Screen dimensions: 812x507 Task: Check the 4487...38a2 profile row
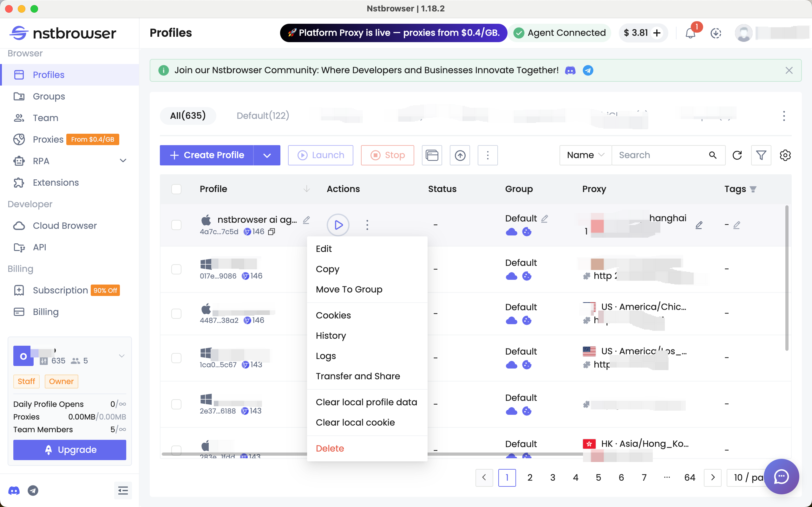(x=177, y=313)
